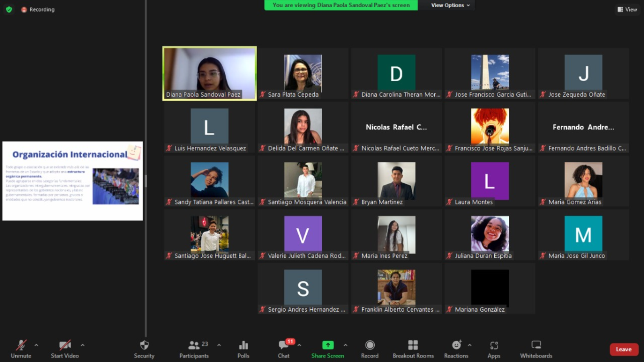
Task: Expand chat options arrow
Action: tap(299, 345)
